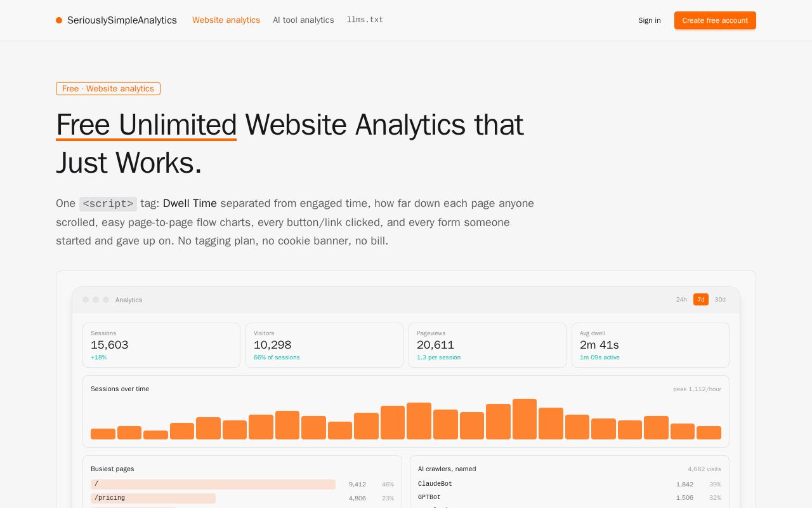Click the 1.3 per session text
Screen dimensions: 812x508
tap(438, 358)
